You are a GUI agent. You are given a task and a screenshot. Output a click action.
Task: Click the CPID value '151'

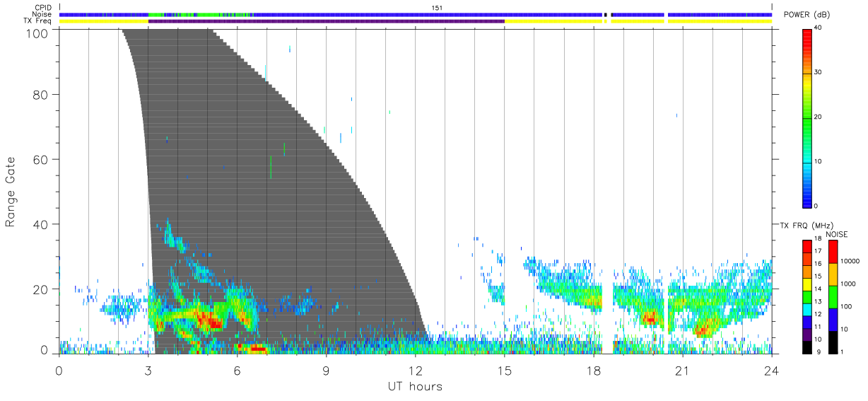(x=437, y=7)
